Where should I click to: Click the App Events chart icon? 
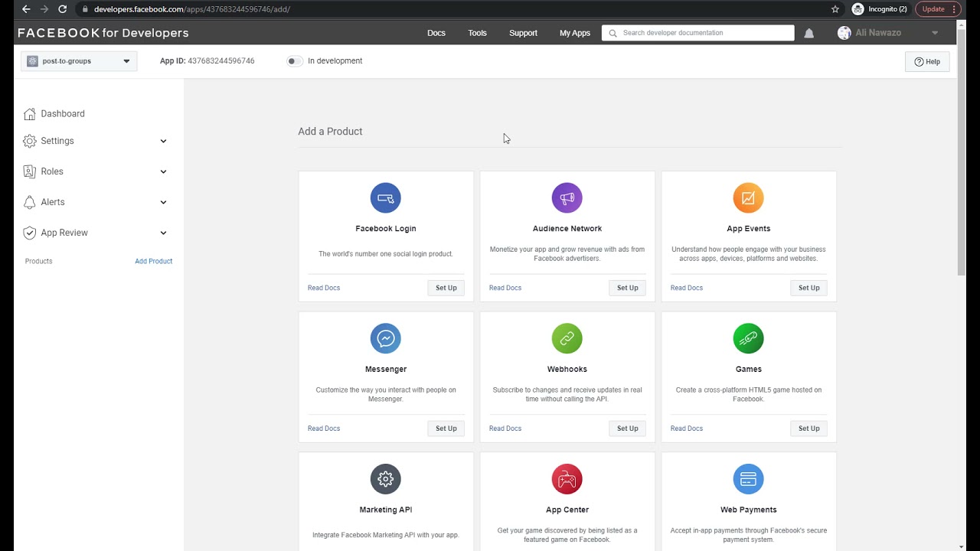click(x=748, y=198)
